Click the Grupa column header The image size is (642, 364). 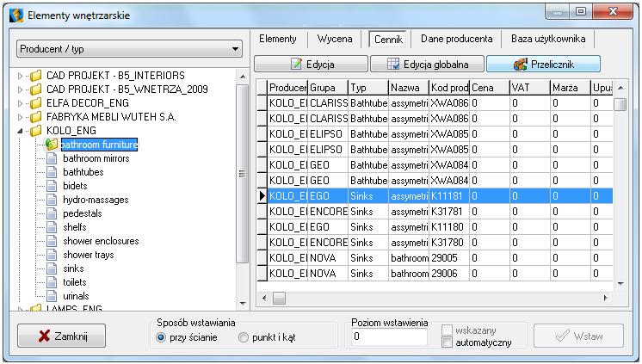[329, 88]
